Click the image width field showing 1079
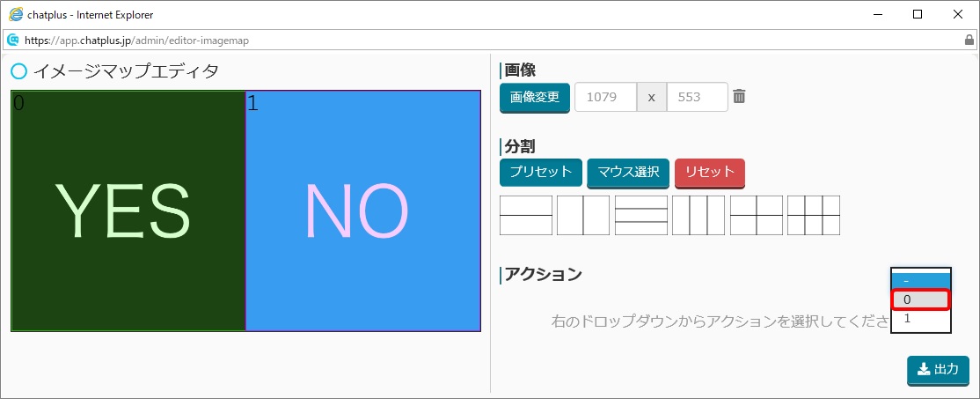The image size is (980, 399). 605,97
